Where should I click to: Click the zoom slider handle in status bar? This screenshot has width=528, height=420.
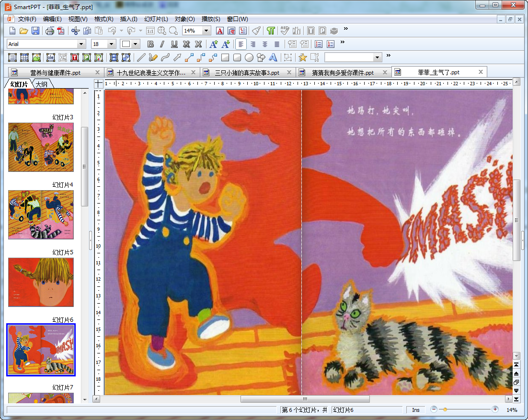(445, 409)
